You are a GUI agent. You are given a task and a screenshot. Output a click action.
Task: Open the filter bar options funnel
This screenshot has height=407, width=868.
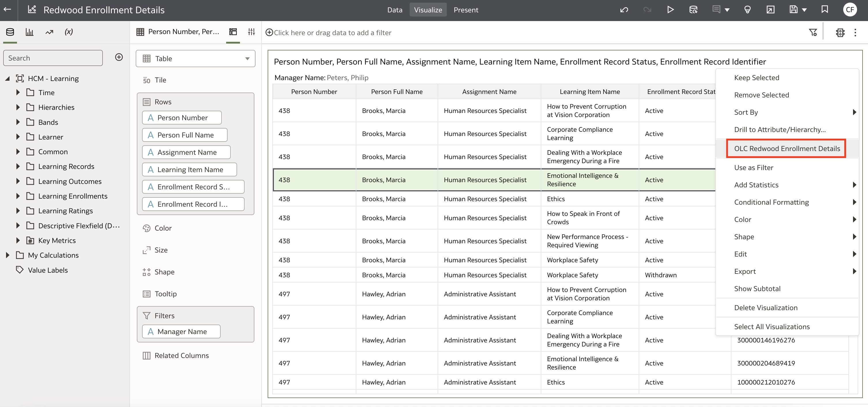813,32
